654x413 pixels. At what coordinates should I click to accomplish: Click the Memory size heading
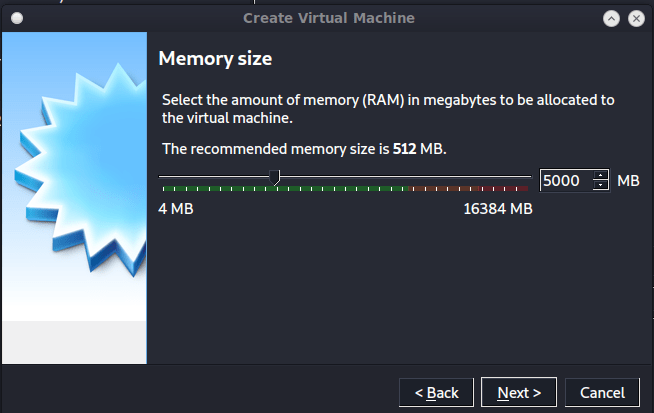[215, 60]
